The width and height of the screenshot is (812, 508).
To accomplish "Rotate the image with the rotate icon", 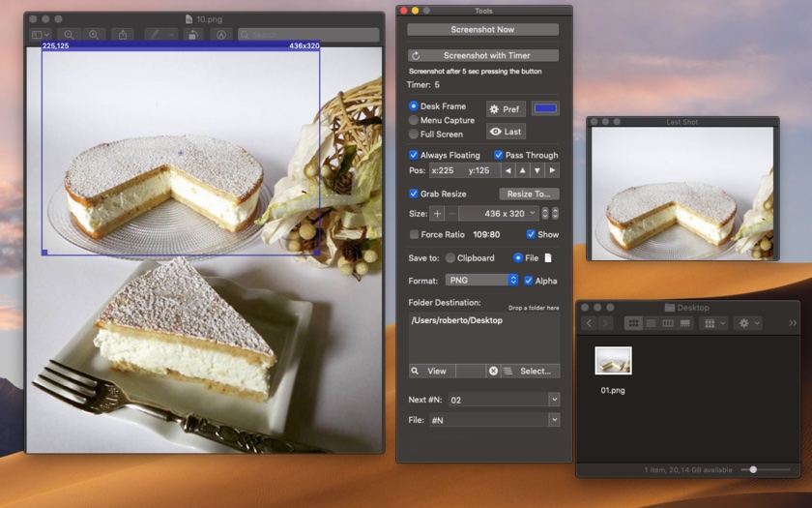I will click(193, 35).
